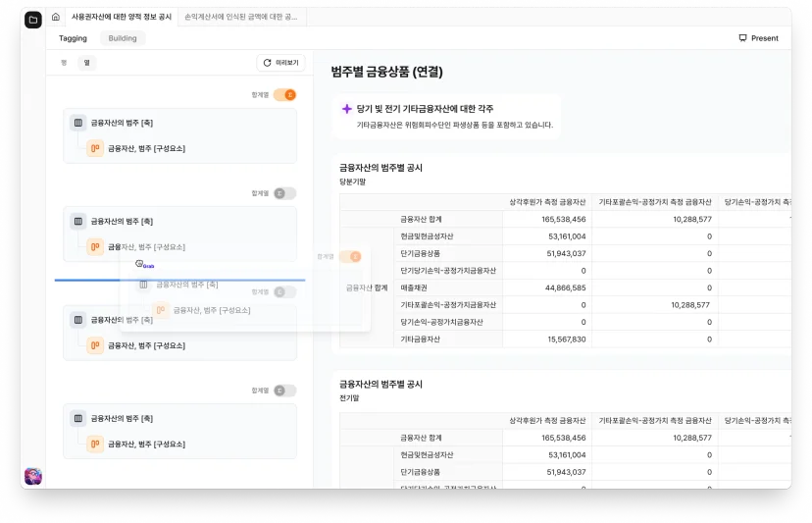
Task: Click the 미리보기 preview button
Action: click(x=280, y=63)
